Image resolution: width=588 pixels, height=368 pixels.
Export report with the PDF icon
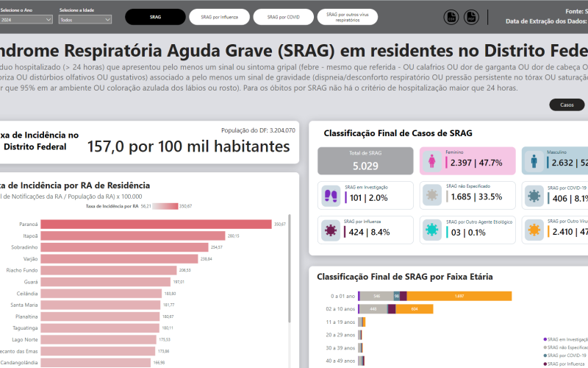coord(471,17)
